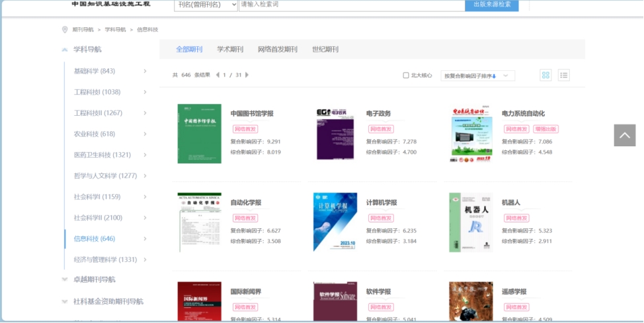Screen dimensions: 644x323
Task: Toggle 北大核心 checkbox
Action: point(406,75)
